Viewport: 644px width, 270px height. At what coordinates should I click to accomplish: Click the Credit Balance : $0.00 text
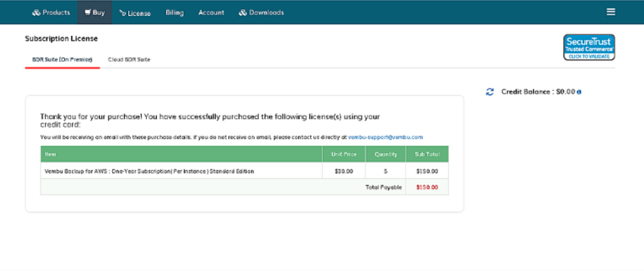[x=538, y=92]
